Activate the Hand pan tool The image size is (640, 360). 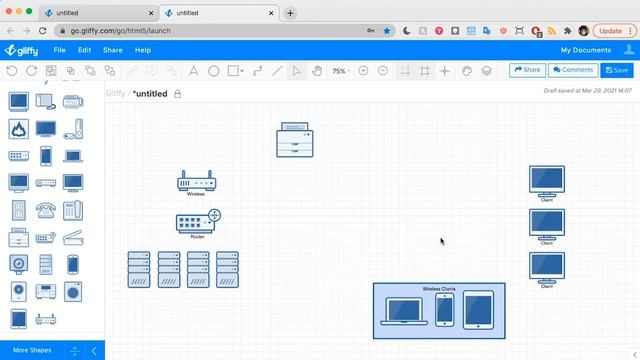tap(317, 71)
